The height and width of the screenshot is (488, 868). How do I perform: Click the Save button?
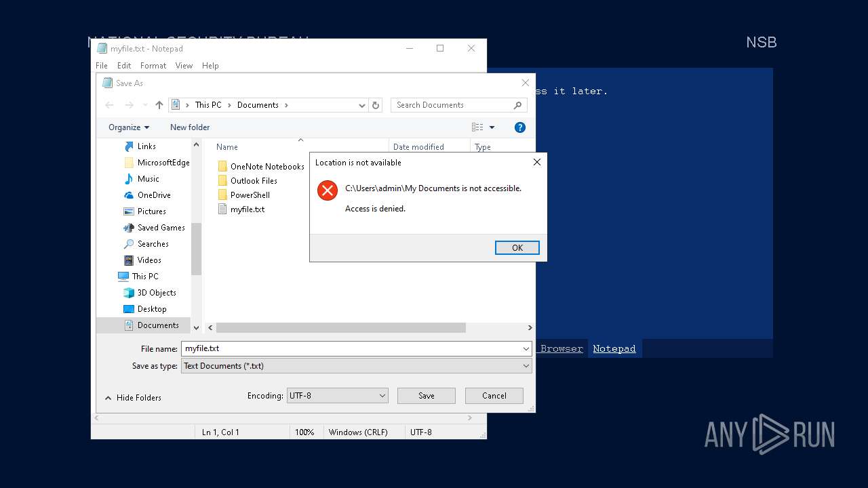[427, 396]
